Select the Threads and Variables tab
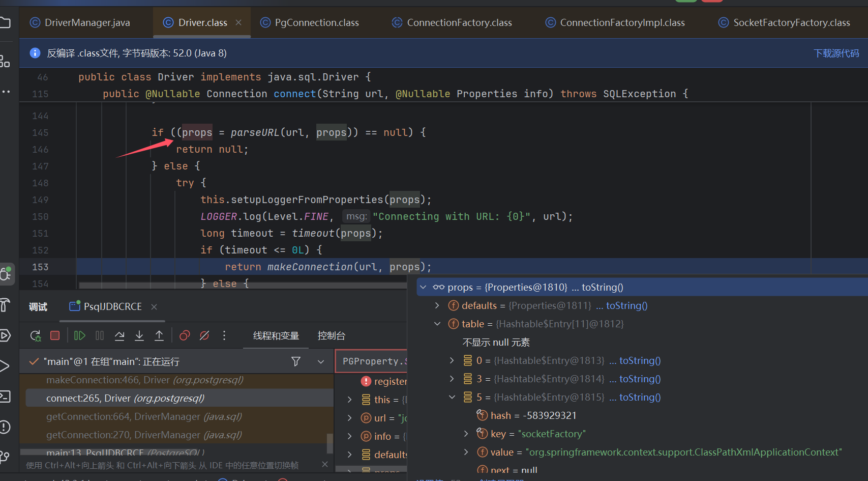868x481 pixels. pyautogui.click(x=276, y=336)
